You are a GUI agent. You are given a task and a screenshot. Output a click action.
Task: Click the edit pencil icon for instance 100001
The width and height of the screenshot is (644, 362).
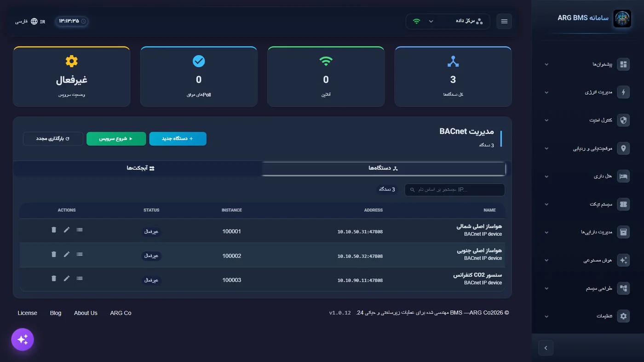[67, 229]
